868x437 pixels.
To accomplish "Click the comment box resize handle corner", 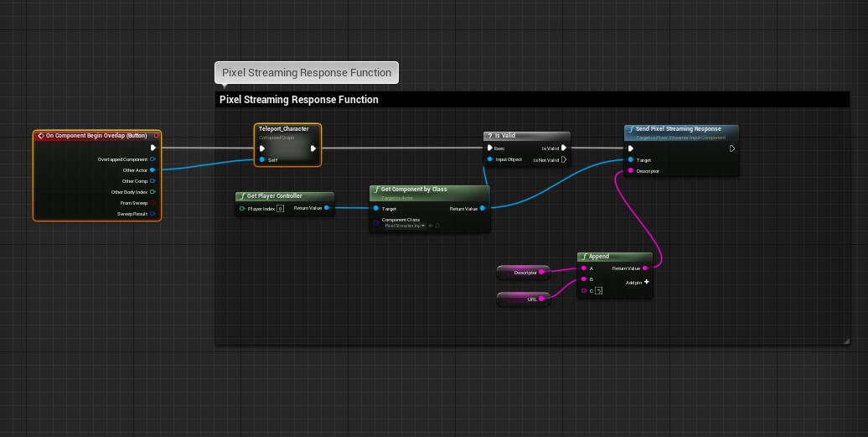I will (x=846, y=341).
